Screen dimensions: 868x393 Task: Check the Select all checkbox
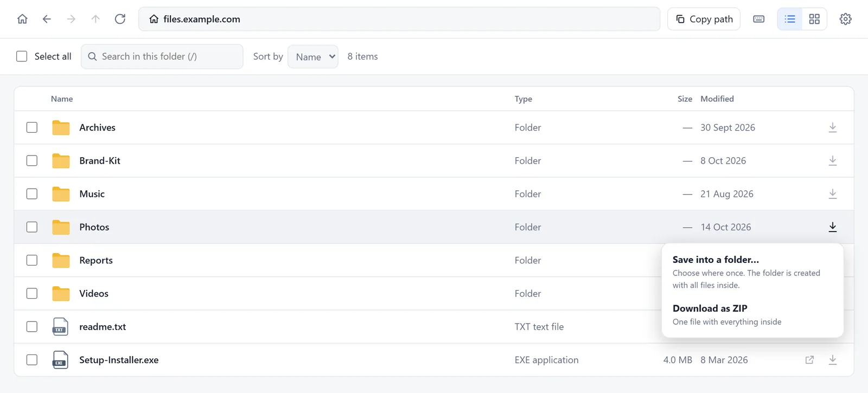(x=22, y=56)
